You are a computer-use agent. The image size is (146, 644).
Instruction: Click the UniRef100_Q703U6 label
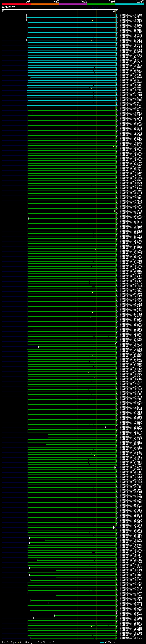coord(131,598)
